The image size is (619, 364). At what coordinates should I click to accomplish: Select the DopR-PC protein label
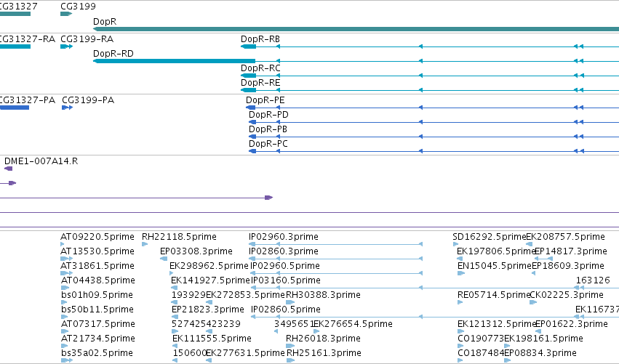(268, 144)
